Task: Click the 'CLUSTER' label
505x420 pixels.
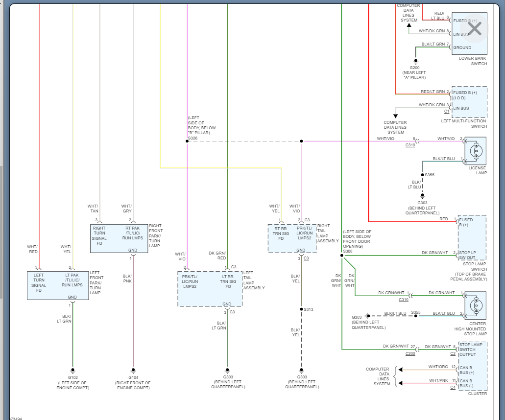Action: pyautogui.click(x=477, y=394)
